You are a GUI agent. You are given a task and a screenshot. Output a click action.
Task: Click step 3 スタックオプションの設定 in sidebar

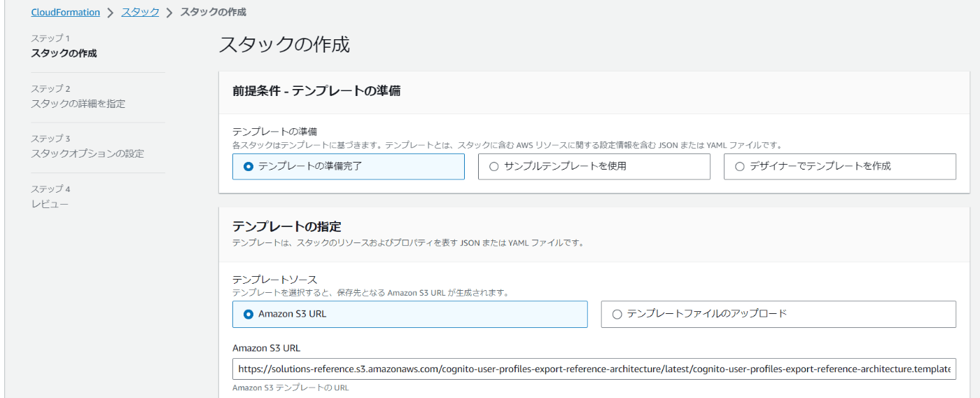87,153
